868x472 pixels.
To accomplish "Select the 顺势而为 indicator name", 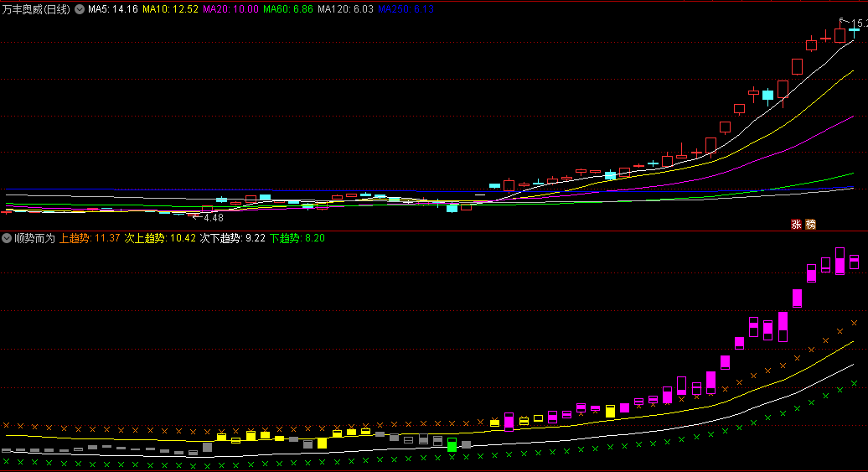I will pos(35,238).
